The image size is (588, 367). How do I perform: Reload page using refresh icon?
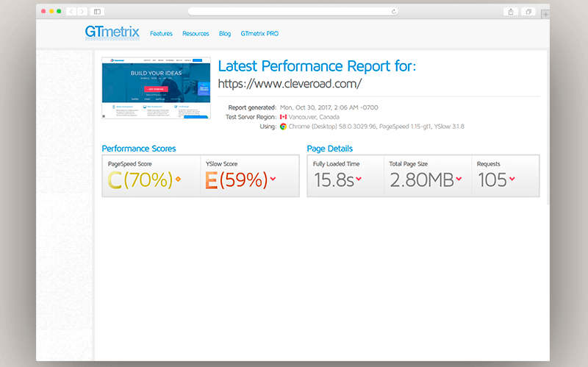click(x=394, y=12)
